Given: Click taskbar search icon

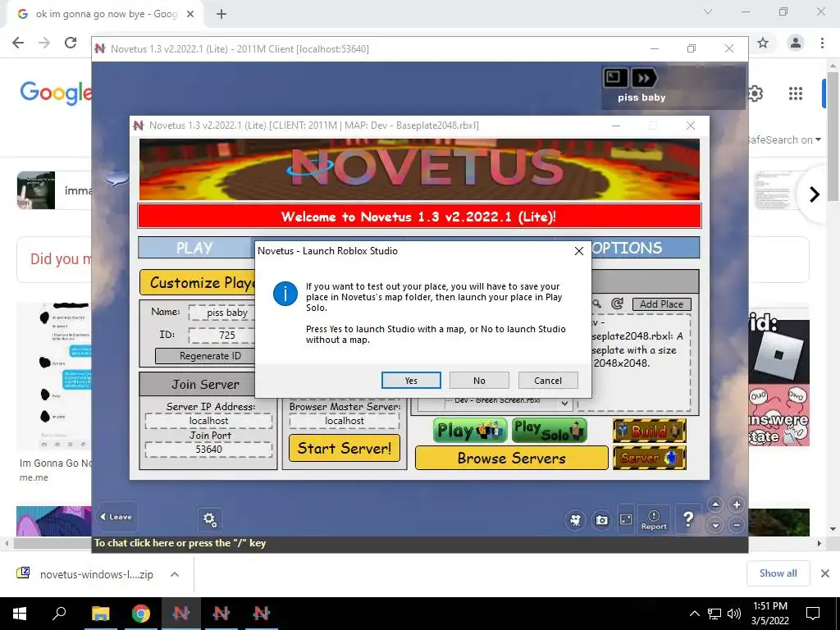Looking at the screenshot, I should pos(59,614).
